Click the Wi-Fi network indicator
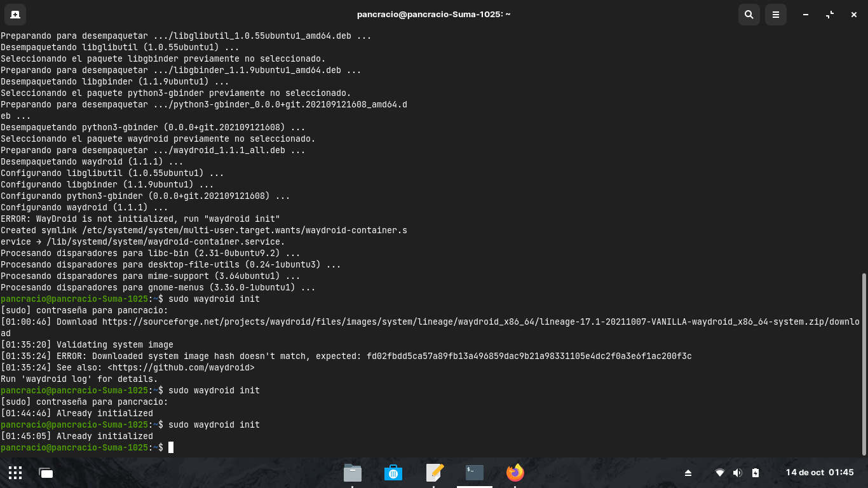This screenshot has width=868, height=488. point(720,473)
